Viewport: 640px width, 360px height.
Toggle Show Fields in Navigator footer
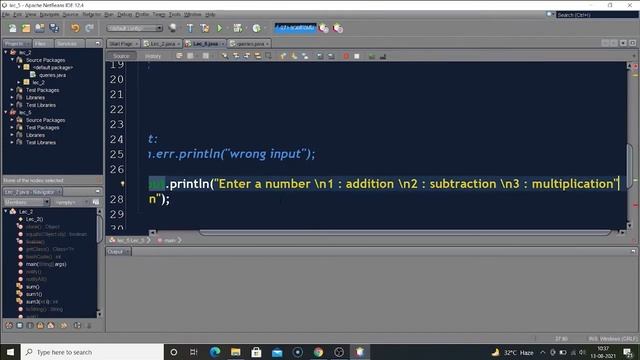[20, 325]
